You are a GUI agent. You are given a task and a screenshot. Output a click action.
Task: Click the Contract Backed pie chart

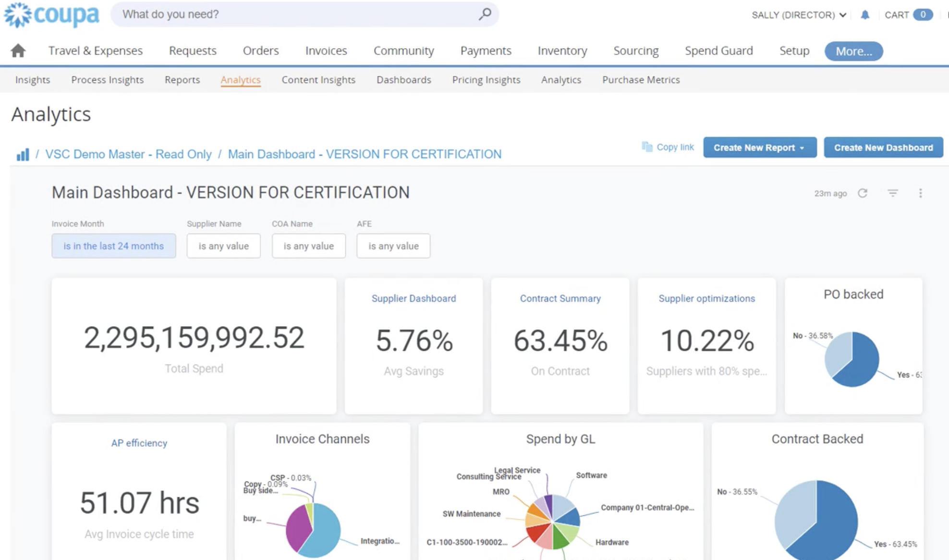pos(816,520)
